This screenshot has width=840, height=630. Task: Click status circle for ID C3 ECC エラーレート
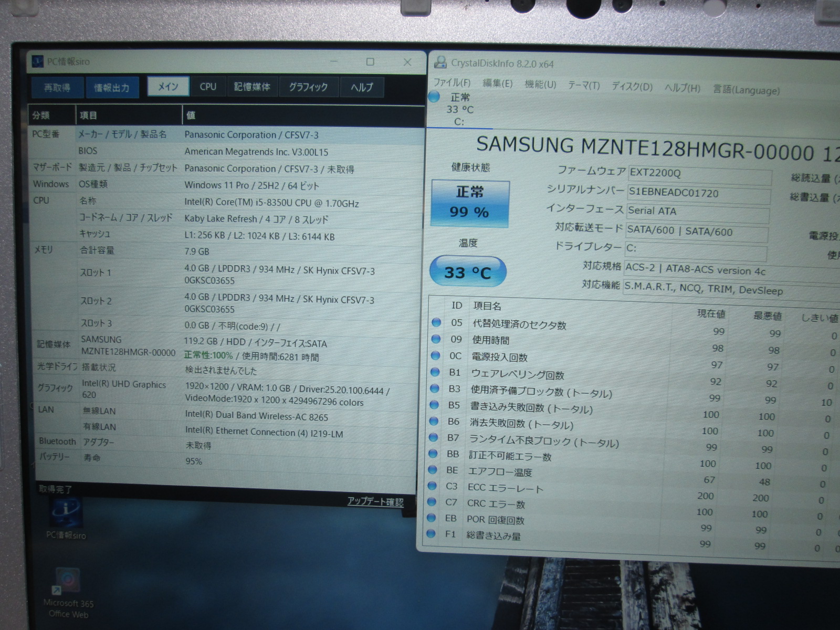432,486
